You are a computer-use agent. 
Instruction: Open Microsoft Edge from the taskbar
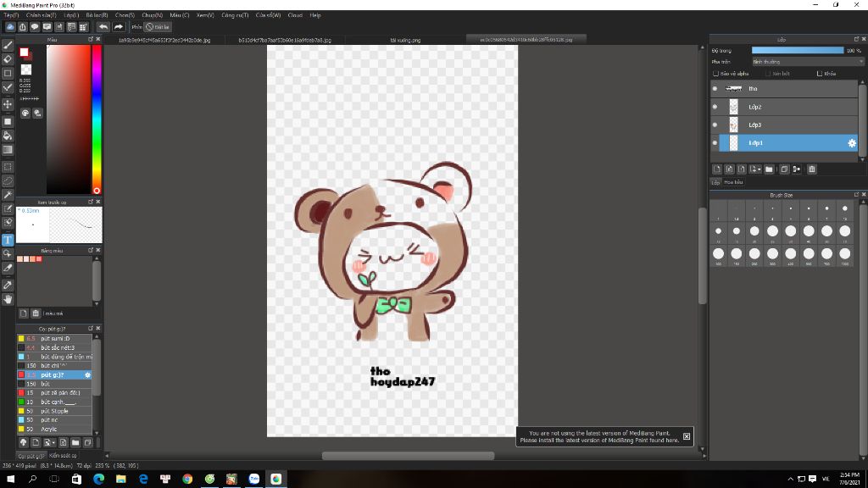tap(99, 480)
